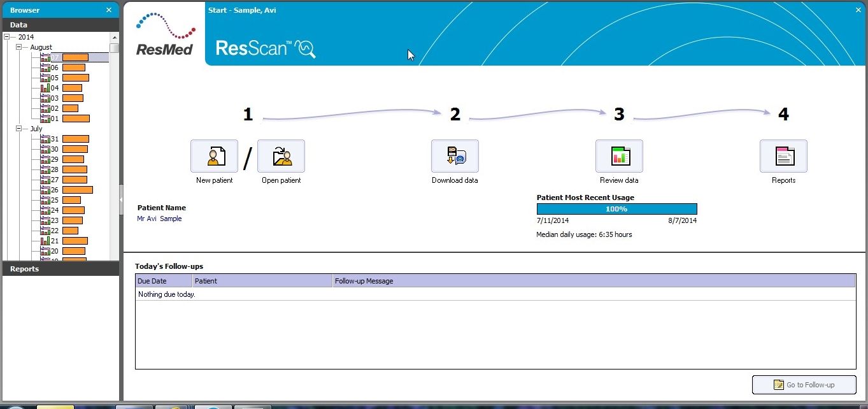
Task: Click the chart icon beside July 25
Action: tap(45, 200)
